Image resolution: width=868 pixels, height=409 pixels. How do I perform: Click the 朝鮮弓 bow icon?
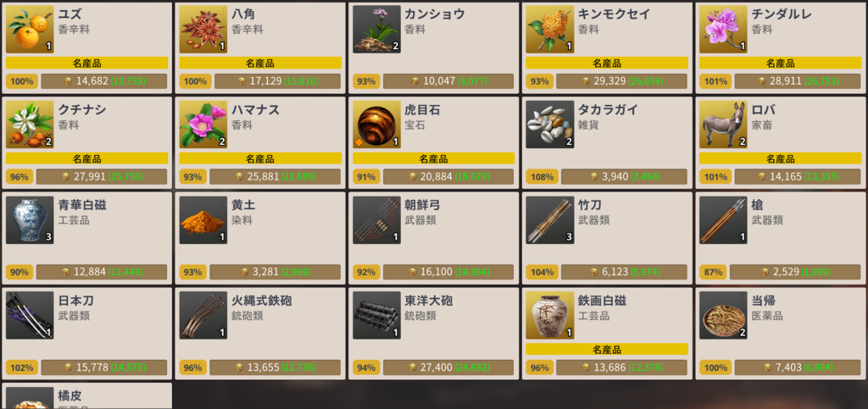click(x=376, y=220)
